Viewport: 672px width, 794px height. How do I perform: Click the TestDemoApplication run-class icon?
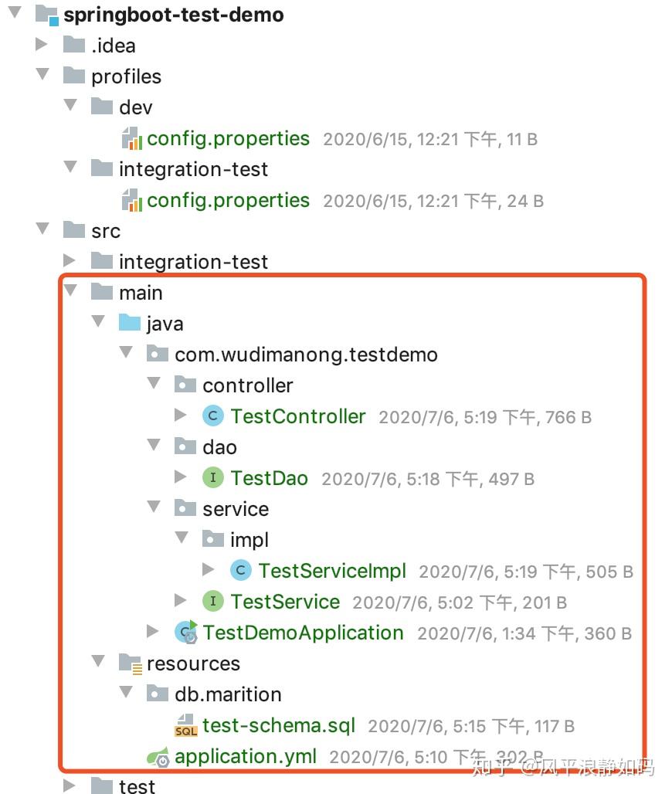[x=186, y=633]
